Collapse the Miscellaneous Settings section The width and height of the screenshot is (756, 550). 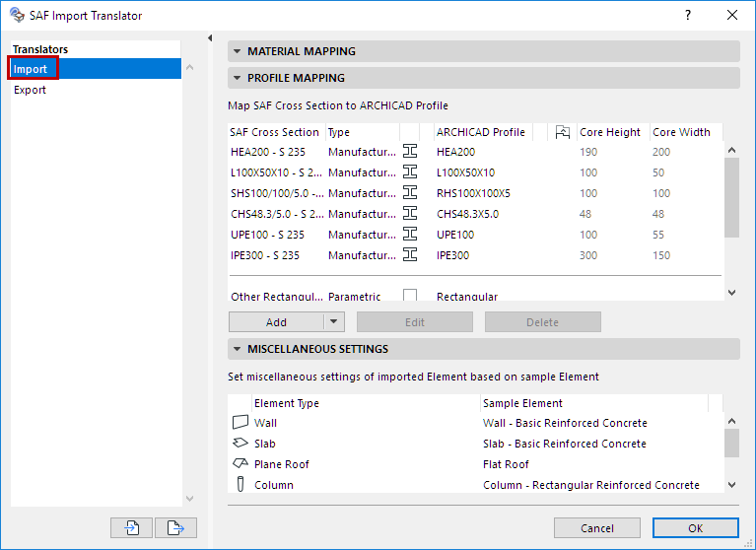[236, 349]
